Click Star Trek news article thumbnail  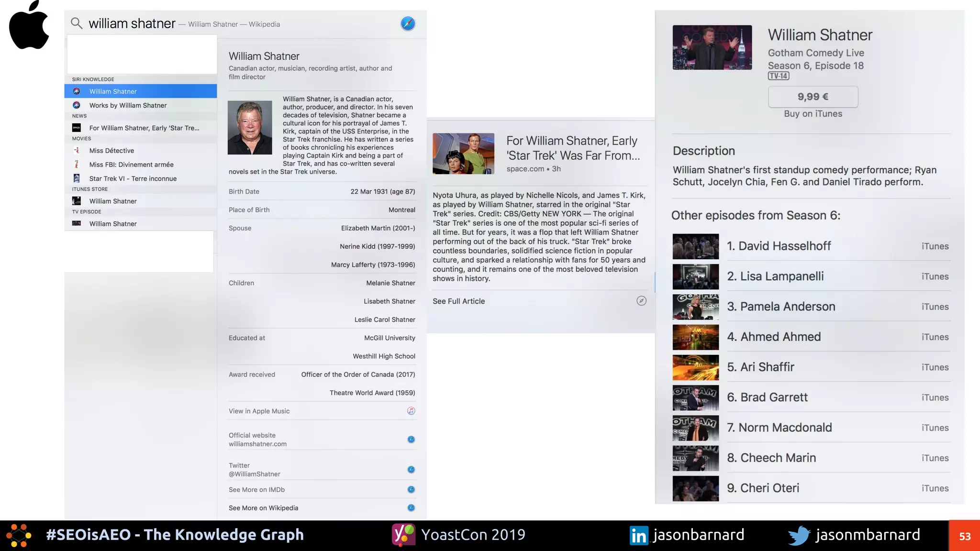click(463, 154)
